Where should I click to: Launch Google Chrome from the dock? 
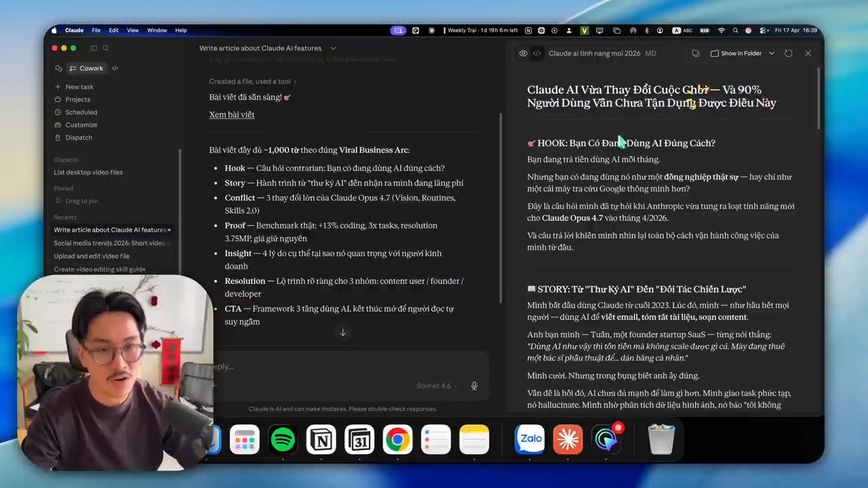coord(397,440)
